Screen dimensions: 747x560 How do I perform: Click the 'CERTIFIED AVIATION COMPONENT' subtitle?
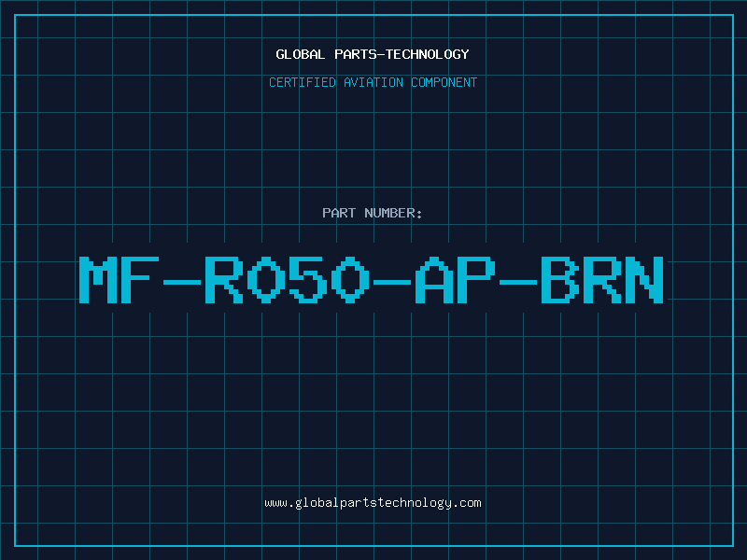click(x=373, y=82)
